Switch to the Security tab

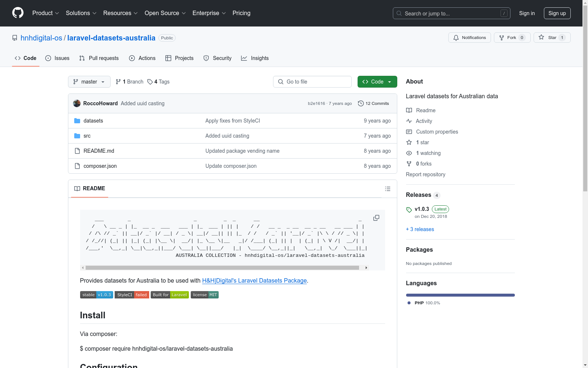click(218, 58)
